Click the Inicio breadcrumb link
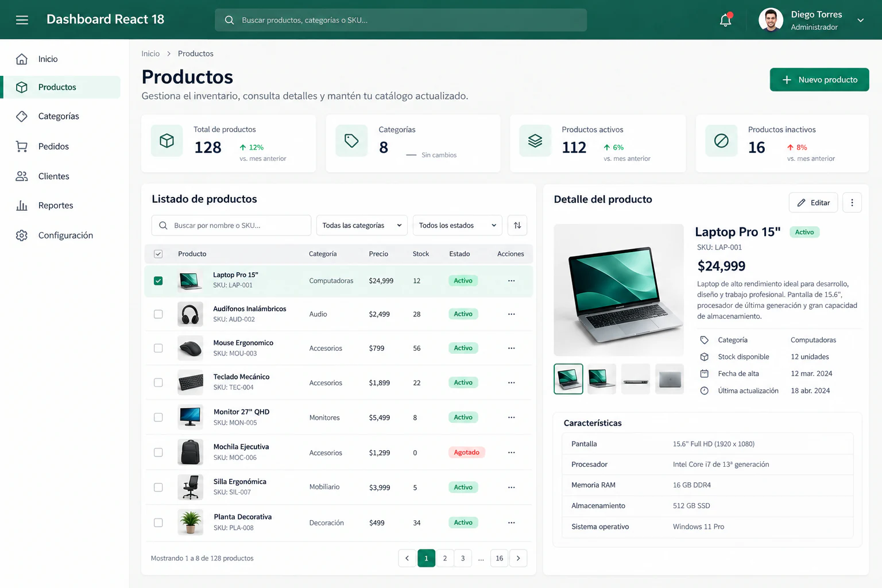The height and width of the screenshot is (588, 882). (150, 53)
